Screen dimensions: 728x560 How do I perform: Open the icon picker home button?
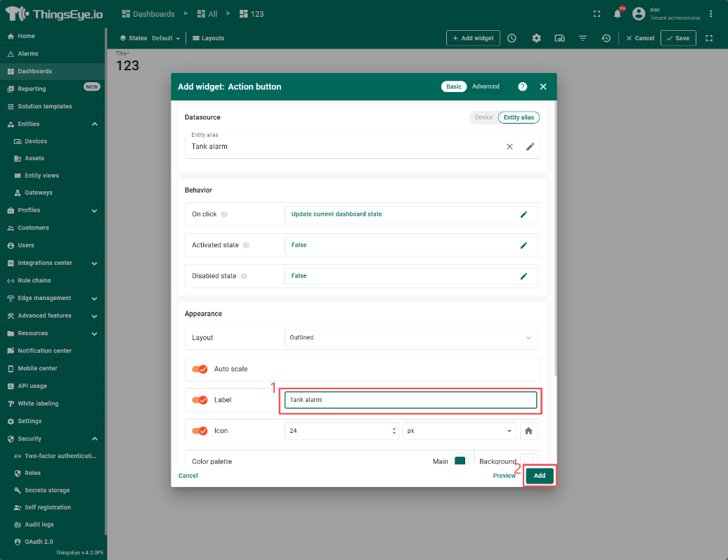(528, 431)
